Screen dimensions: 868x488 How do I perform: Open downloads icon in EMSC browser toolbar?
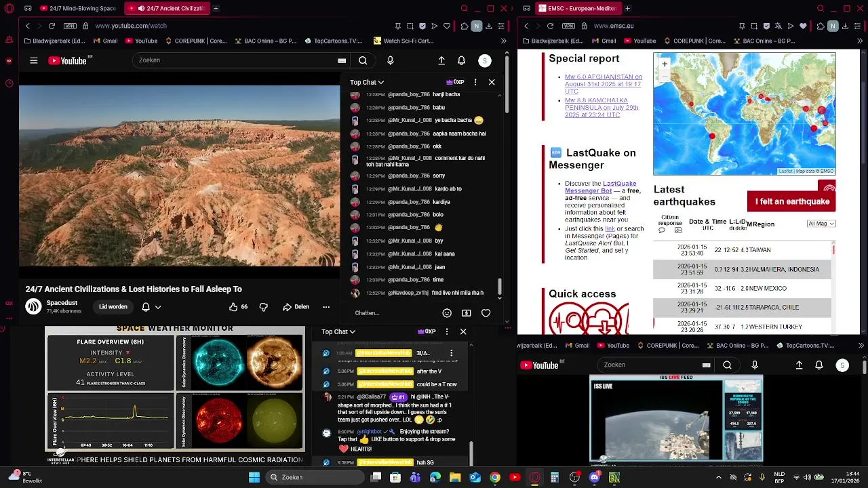846,26
